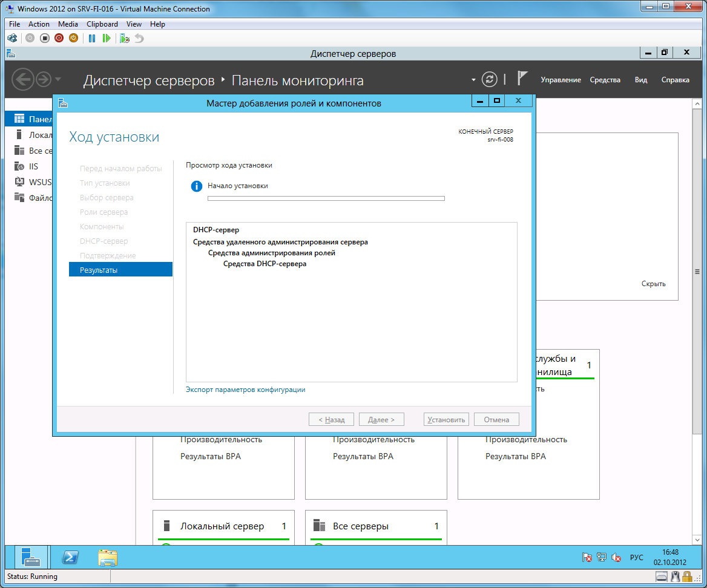Click the Локальный сервер tile header
Viewport: 707px width, 588px height.
pos(223,526)
